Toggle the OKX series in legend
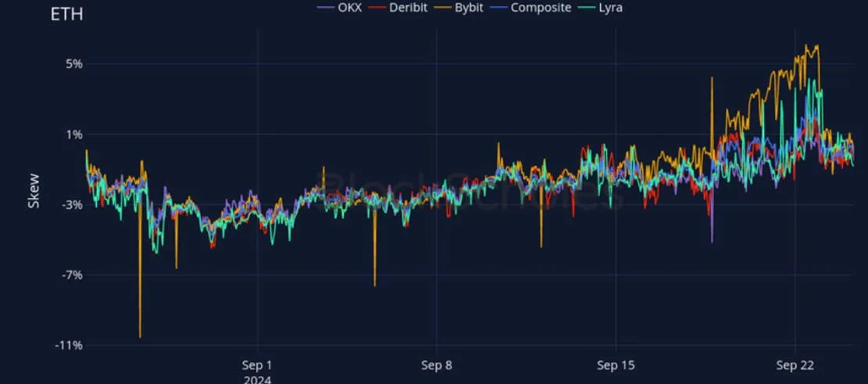Image resolution: width=868 pixels, height=384 pixels. coord(339,8)
